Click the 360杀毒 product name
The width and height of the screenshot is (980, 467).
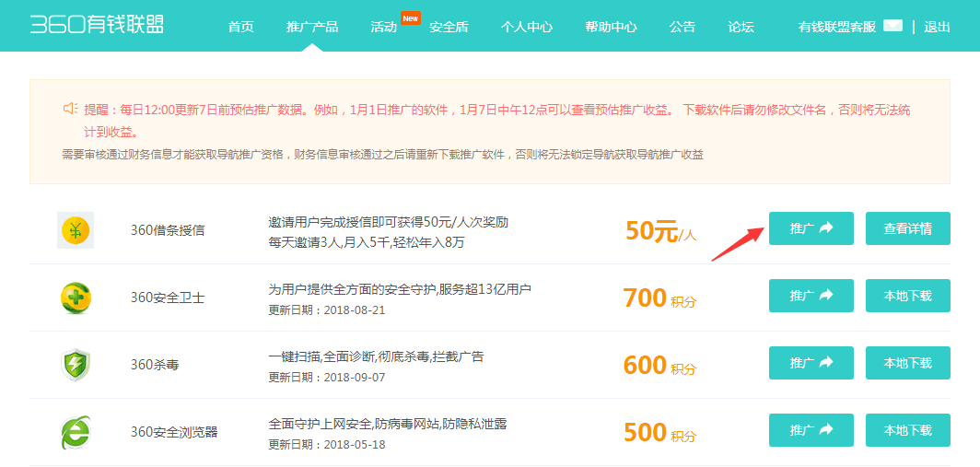(x=155, y=365)
